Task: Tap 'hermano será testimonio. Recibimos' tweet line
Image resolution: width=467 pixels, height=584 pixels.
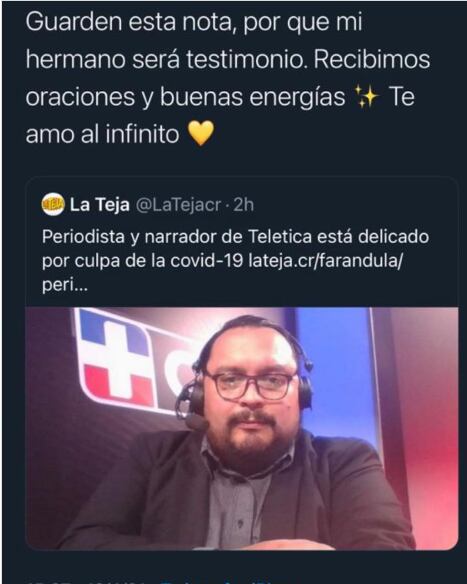Action: (228, 60)
